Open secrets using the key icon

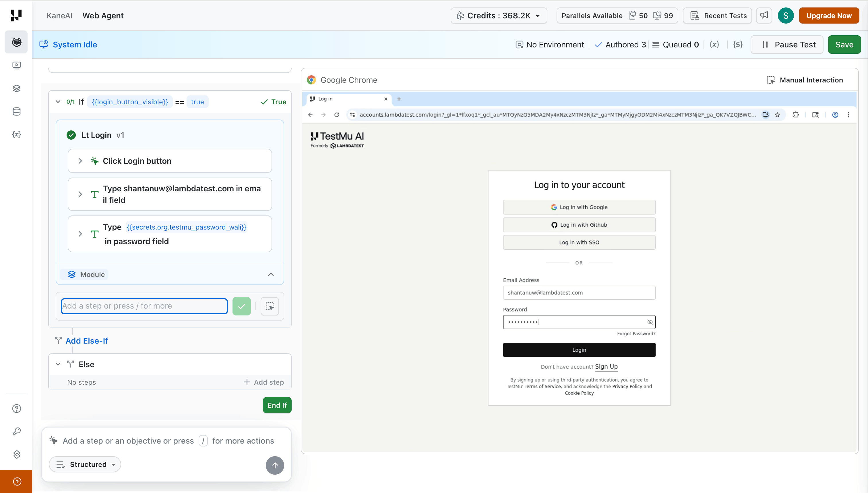tap(16, 431)
